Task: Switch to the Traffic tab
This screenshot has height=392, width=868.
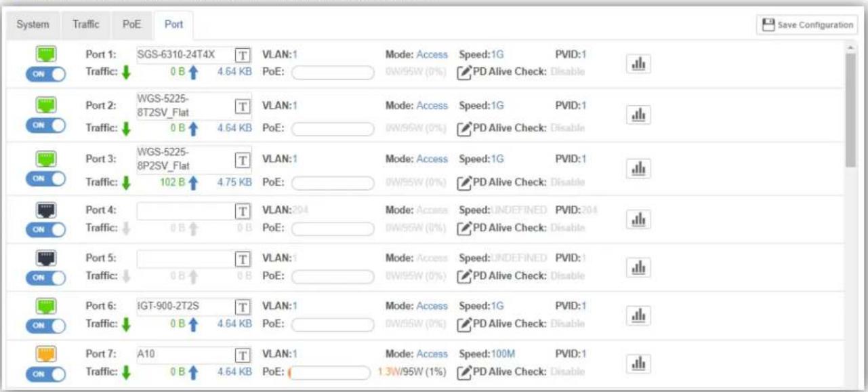Action: pos(85,24)
